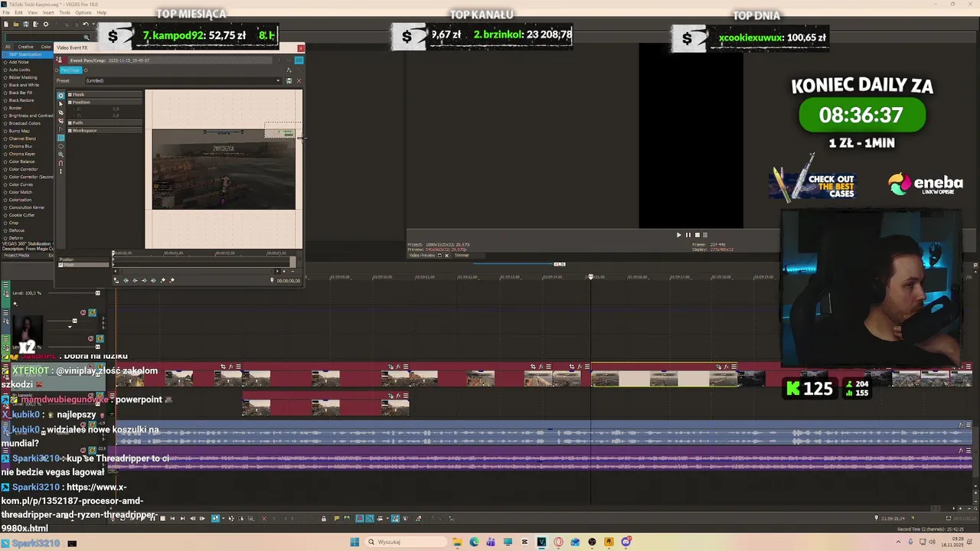Select the Color Curves effect
Screen dimensions: 980x551
click(21, 184)
